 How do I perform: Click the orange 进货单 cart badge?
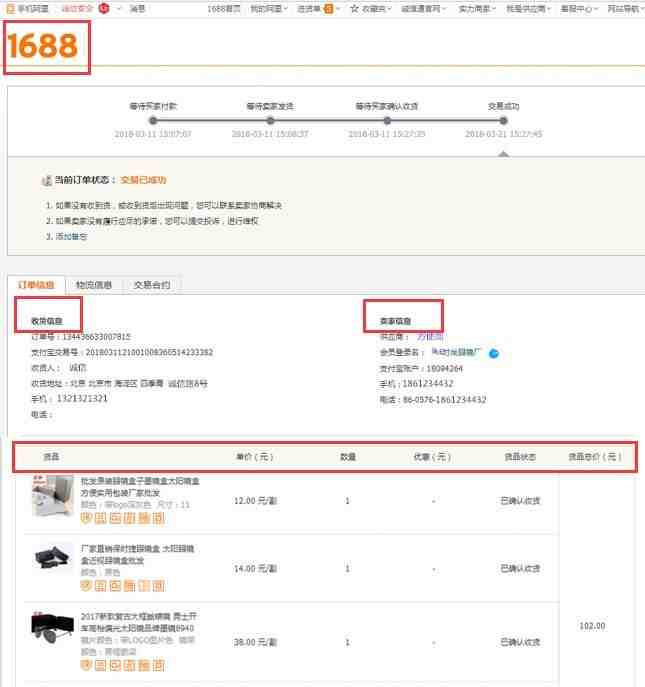point(328,8)
